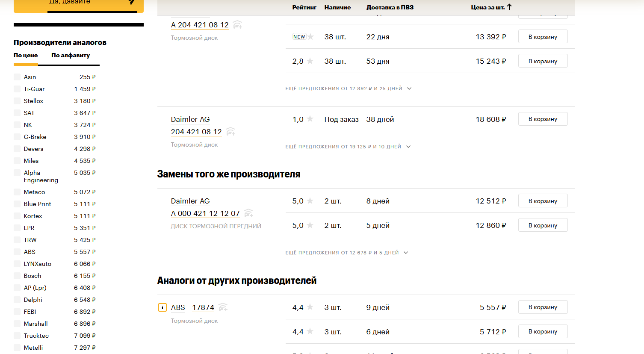Viewport: 644px width, 354px height.
Task: Check the G-Brake checkbox
Action: coord(17,137)
